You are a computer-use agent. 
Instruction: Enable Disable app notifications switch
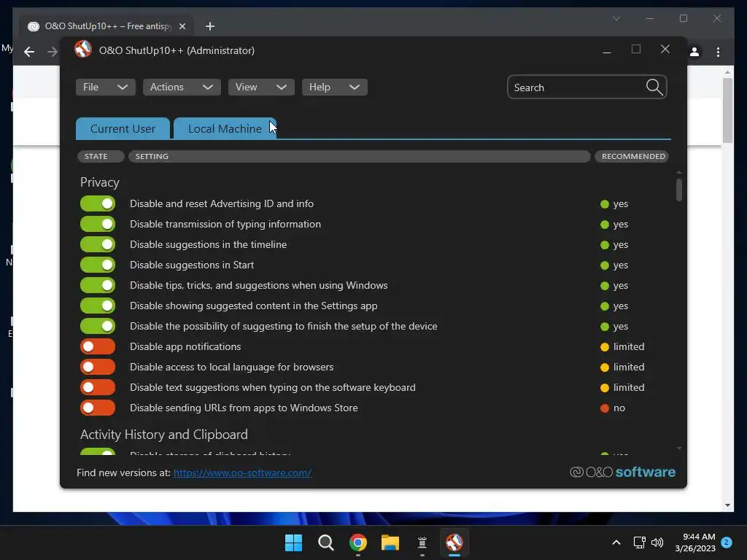coord(98,346)
